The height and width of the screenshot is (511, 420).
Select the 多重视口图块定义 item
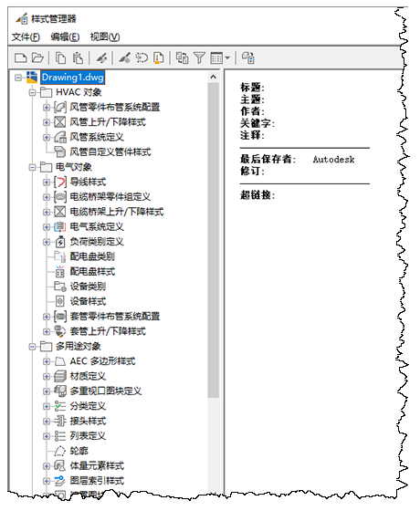106,391
